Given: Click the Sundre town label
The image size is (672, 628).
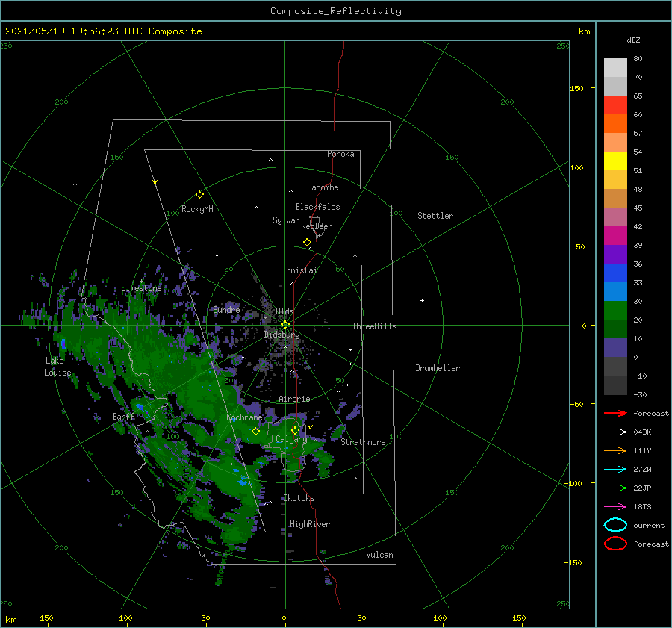Looking at the screenshot, I should [226, 309].
